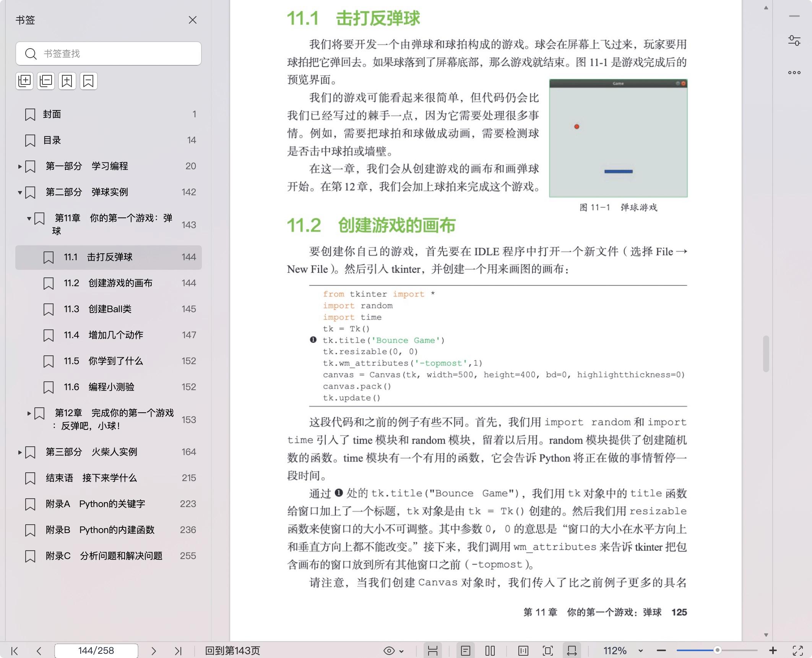812x658 pixels.
Task: Click the zoom slider handle
Action: click(718, 650)
